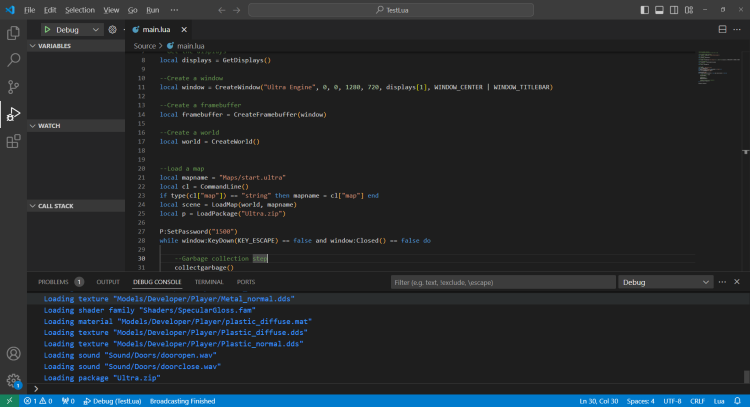Open the Selection menu
750x407 pixels.
79,9
